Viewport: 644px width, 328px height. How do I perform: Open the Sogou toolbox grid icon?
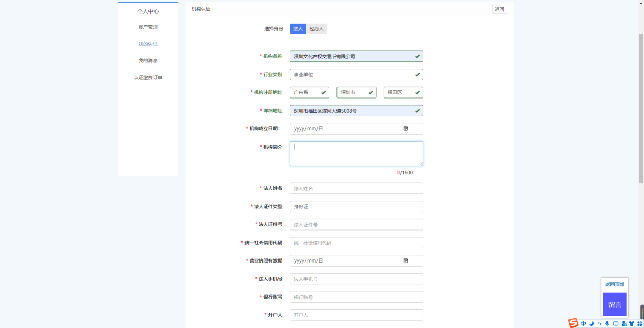pyautogui.click(x=639, y=323)
